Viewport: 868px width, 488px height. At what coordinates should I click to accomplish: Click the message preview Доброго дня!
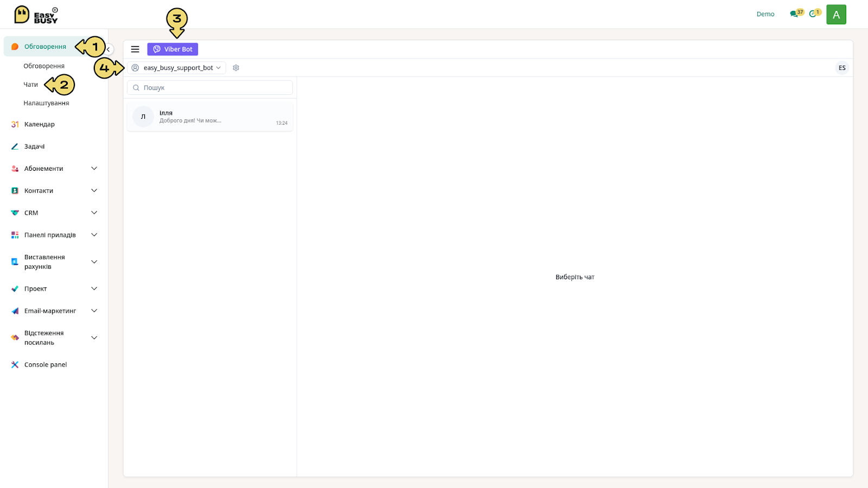pos(190,121)
